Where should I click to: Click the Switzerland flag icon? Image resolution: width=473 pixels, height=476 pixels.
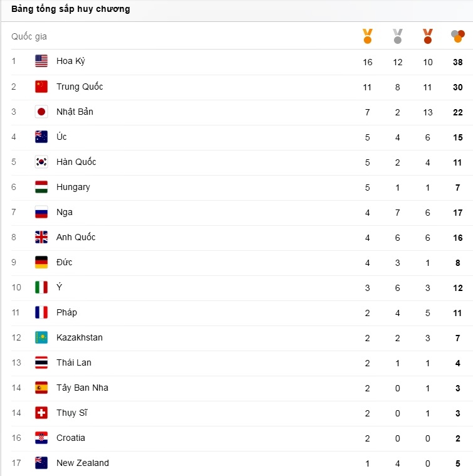(41, 413)
